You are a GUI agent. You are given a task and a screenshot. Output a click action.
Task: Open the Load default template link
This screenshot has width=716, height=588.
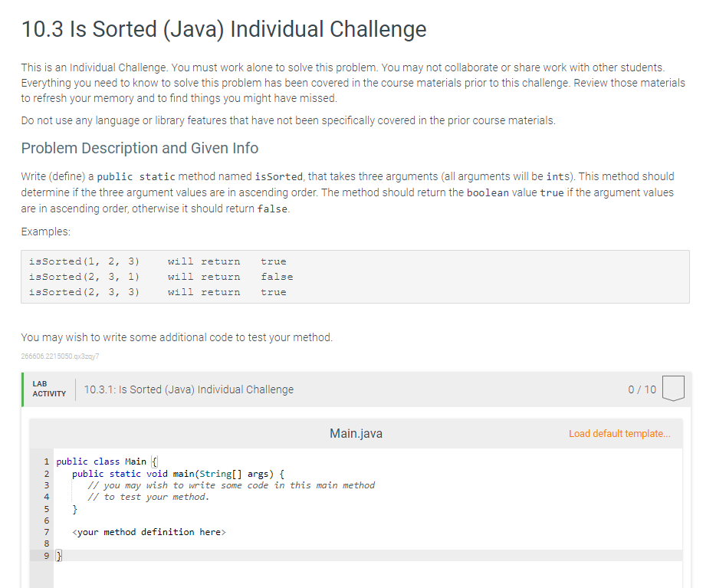pyautogui.click(x=619, y=433)
